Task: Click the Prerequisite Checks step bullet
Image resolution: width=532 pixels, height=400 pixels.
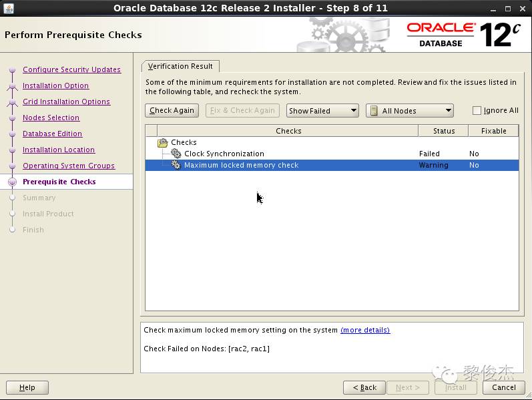Action: (13, 182)
